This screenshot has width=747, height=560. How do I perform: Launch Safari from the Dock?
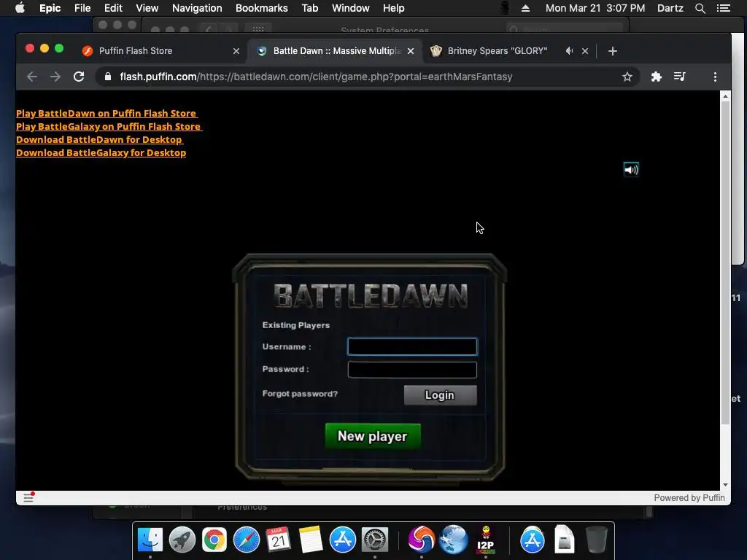(247, 540)
